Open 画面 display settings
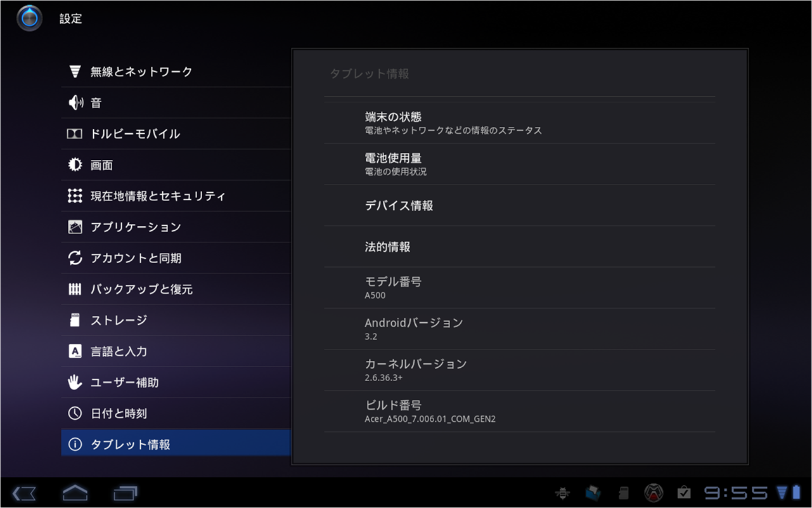The image size is (812, 508). click(176, 165)
